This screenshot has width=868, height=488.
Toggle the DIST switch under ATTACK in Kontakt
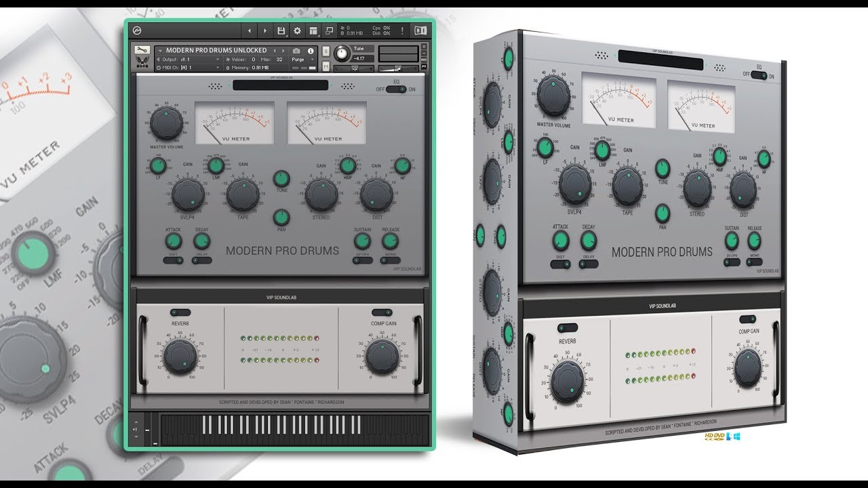point(173,260)
